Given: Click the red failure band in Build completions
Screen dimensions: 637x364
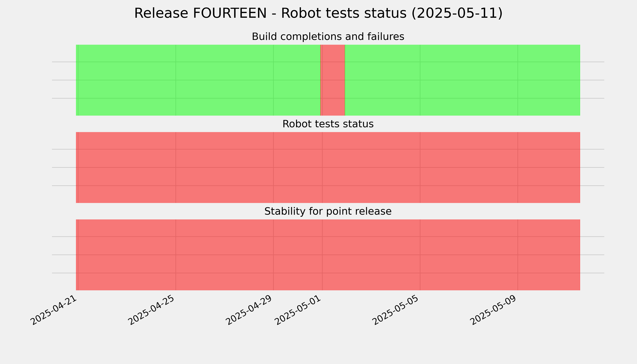Looking at the screenshot, I should (333, 80).
